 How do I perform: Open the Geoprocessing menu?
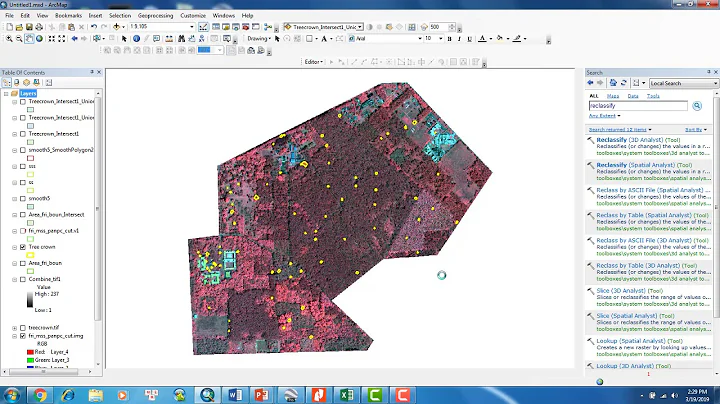click(156, 16)
